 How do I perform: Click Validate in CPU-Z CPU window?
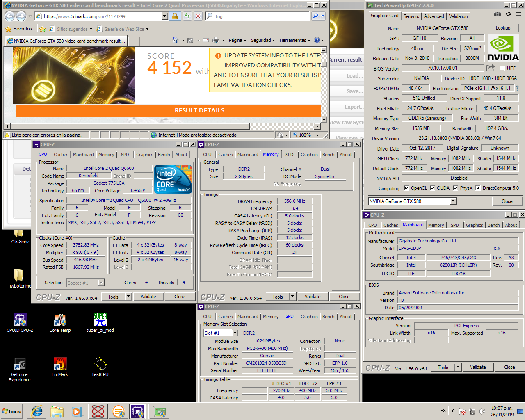tap(148, 297)
